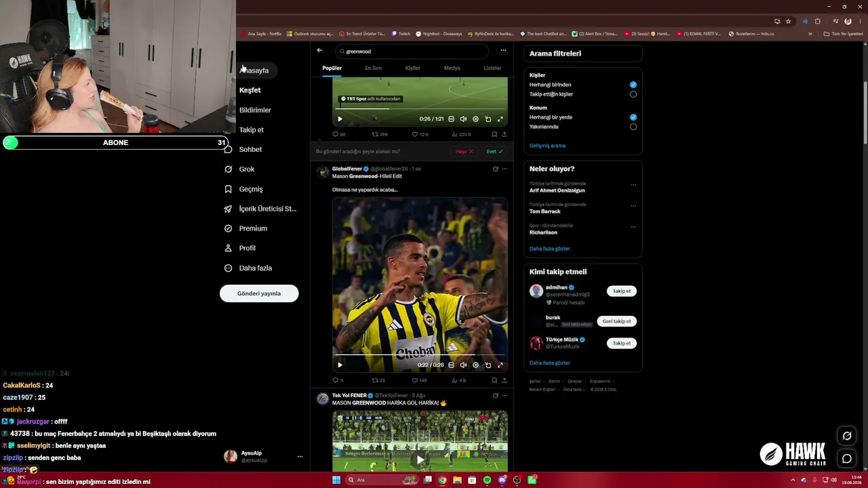
Task: Expand 'Daha fazla' in the left sidebar
Action: coord(248,268)
